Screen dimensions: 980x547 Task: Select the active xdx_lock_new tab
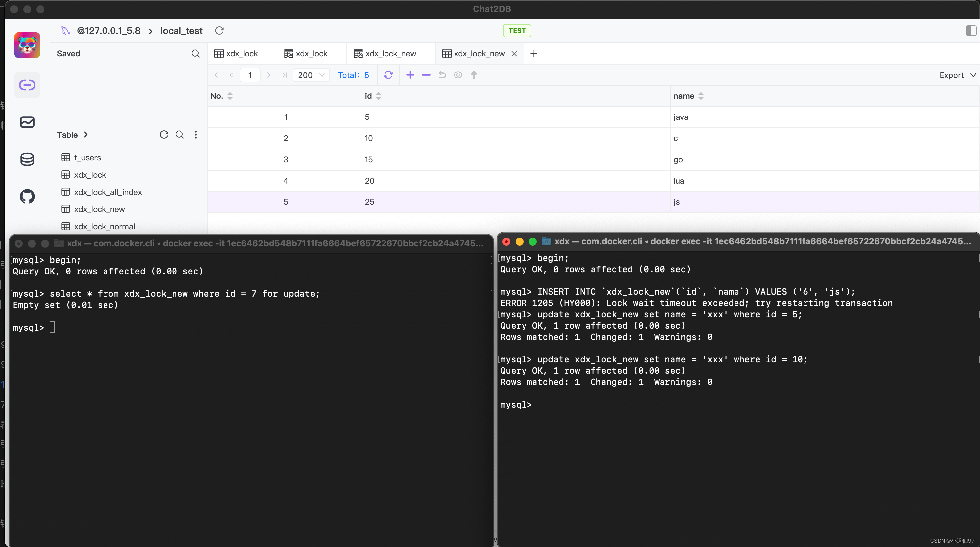pyautogui.click(x=479, y=54)
